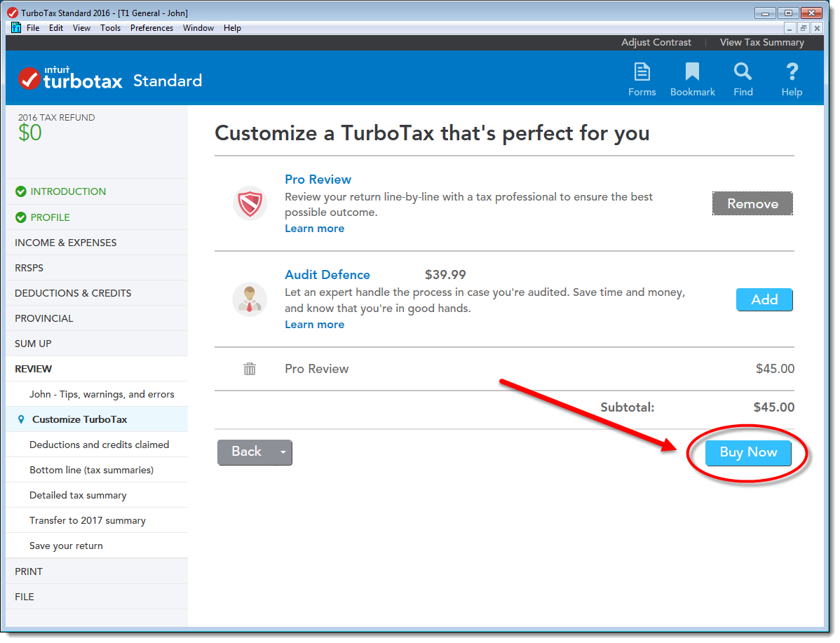Click the green check next to Introduction
This screenshot has width=840, height=643.
coord(21,192)
